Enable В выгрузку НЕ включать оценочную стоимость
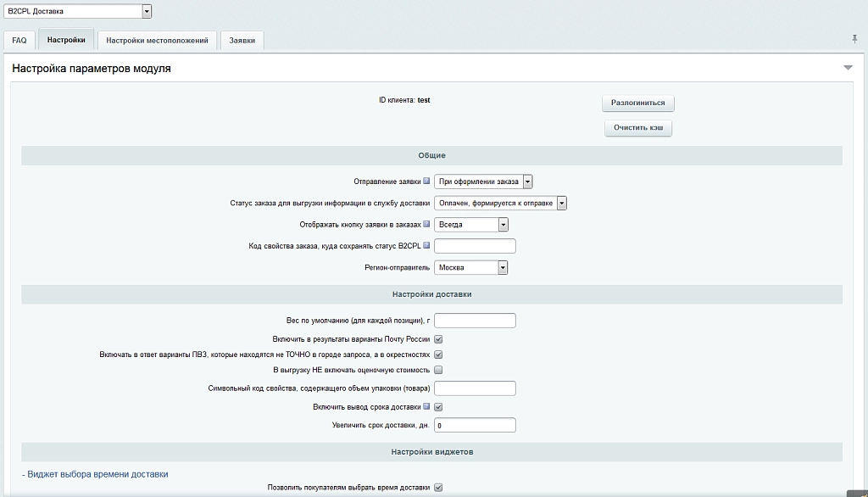Screen dimensions: 868x497 (438, 370)
